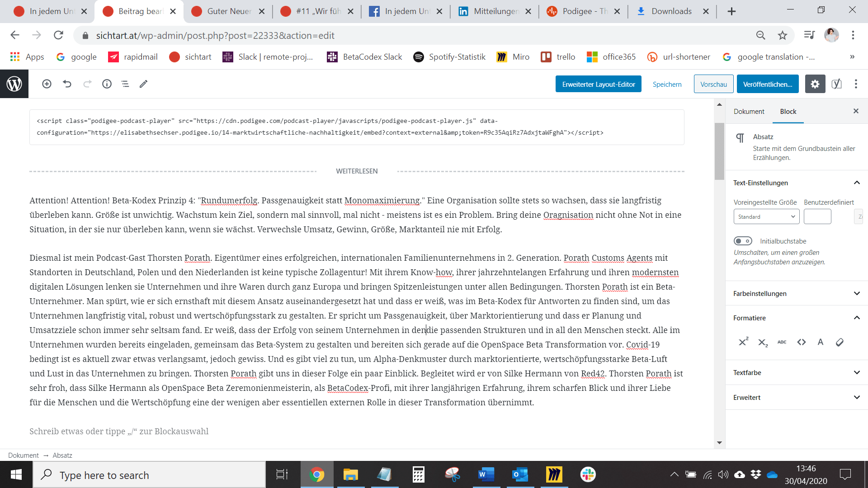The image size is (868, 488).
Task: Collapse the Text-Einstellungen section
Action: pos(797,183)
